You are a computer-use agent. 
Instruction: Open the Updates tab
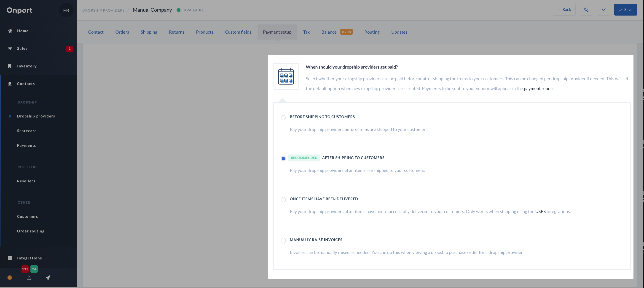click(399, 32)
